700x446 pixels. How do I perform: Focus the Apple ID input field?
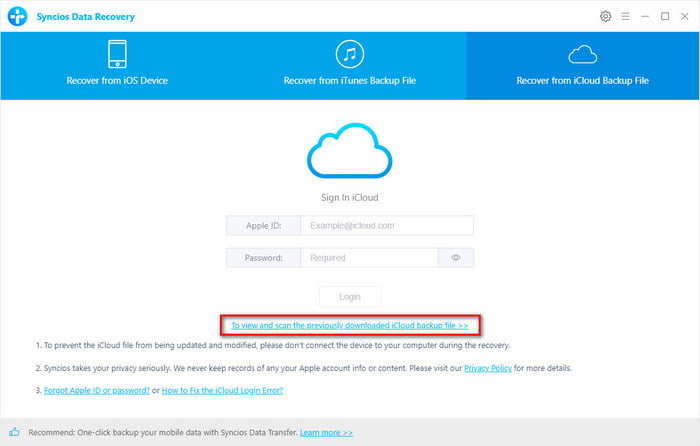click(x=387, y=226)
